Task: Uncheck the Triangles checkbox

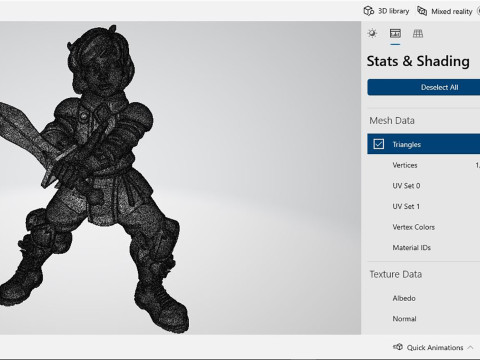Action: [379, 144]
